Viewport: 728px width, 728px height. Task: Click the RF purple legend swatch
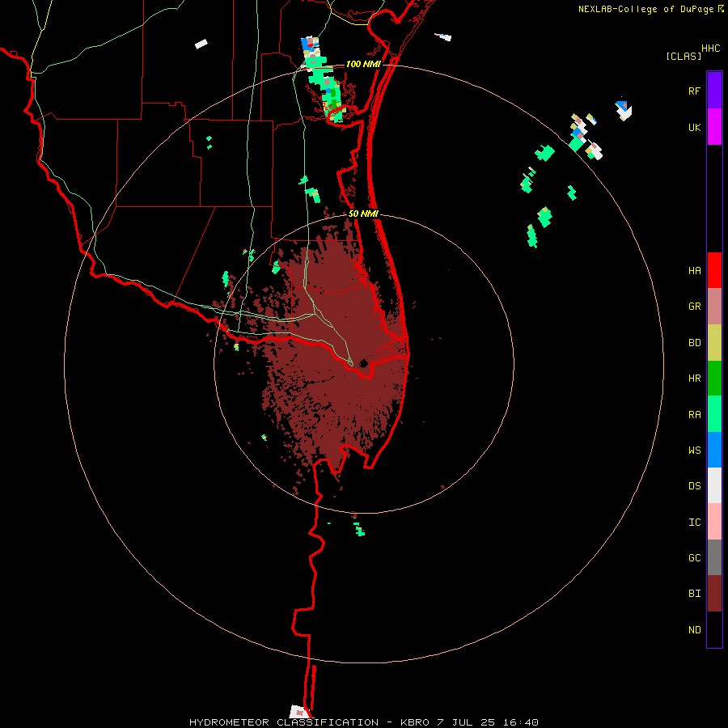pyautogui.click(x=714, y=90)
